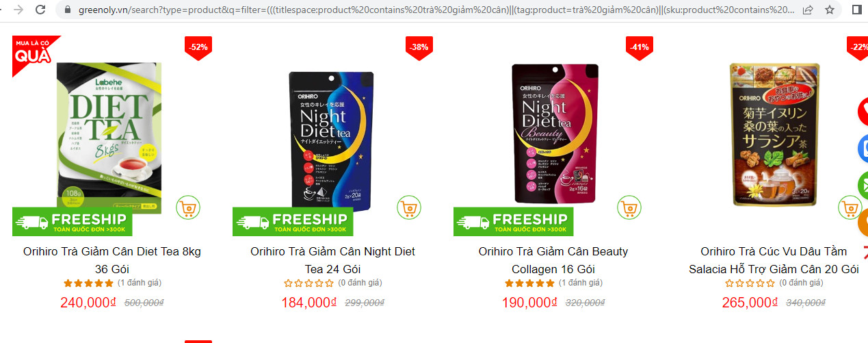Image resolution: width=868 pixels, height=343 pixels.
Task: Add Beauty Collagen 16 Gói to cart
Action: point(629,207)
